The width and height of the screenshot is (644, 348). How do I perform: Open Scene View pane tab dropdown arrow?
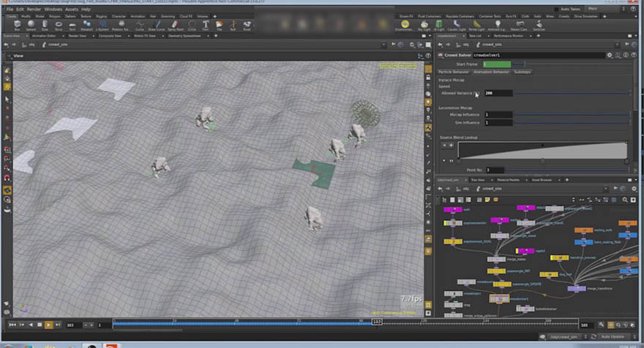click(26, 36)
